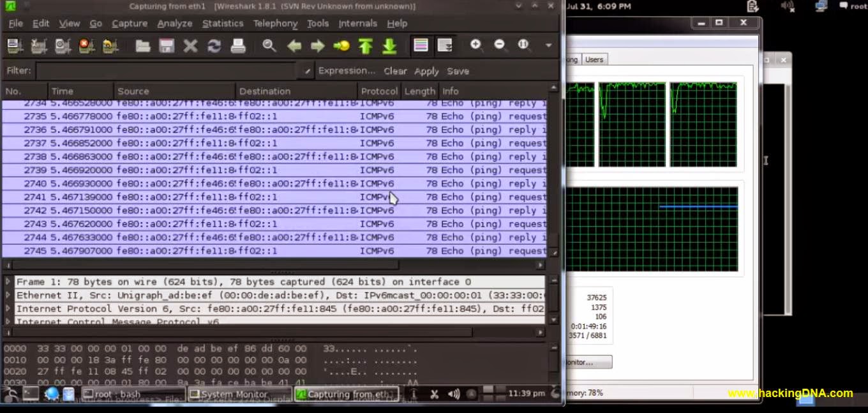Apply the current display filter
The height and width of the screenshot is (413, 868).
click(426, 71)
